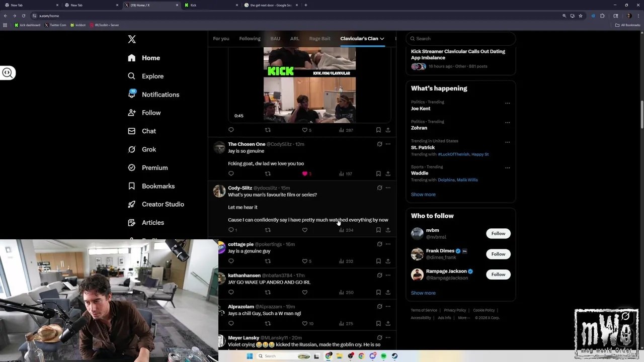Open more options for Zohran trend

[507, 123]
